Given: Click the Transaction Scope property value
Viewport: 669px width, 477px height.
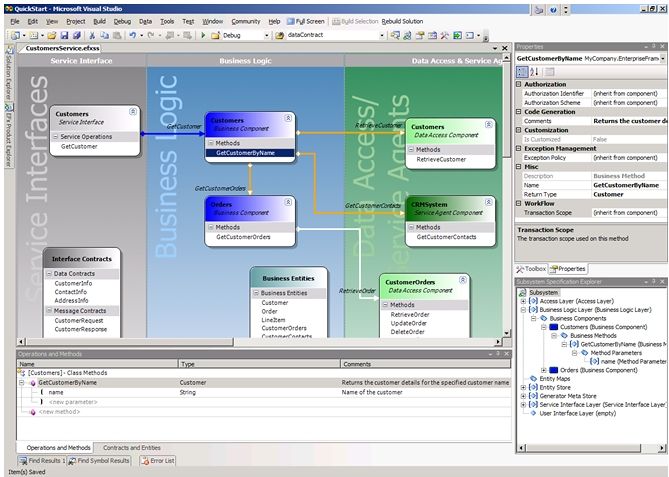Looking at the screenshot, I should [628, 212].
